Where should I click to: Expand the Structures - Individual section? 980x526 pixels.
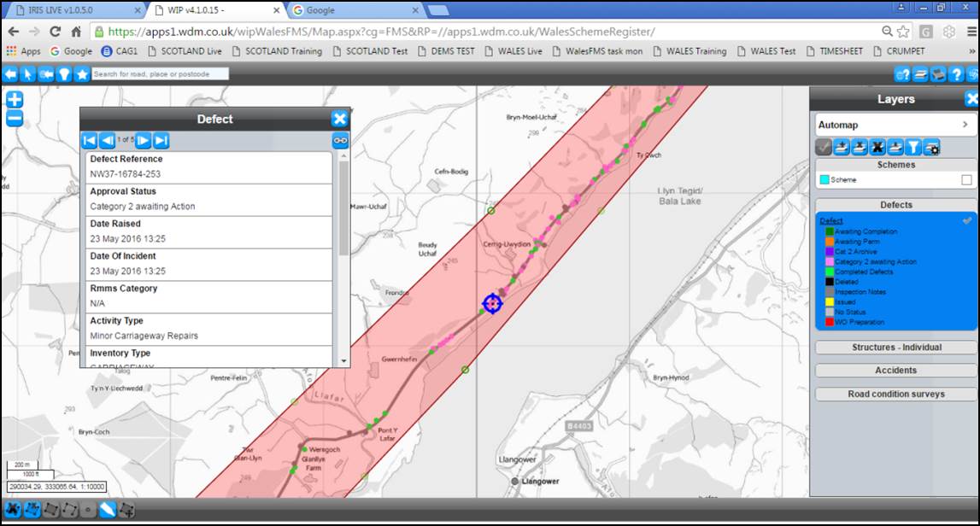tap(896, 348)
